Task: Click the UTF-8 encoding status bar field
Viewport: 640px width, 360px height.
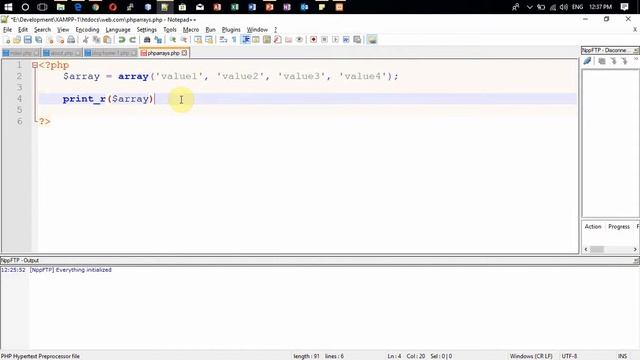Action: pyautogui.click(x=569, y=356)
